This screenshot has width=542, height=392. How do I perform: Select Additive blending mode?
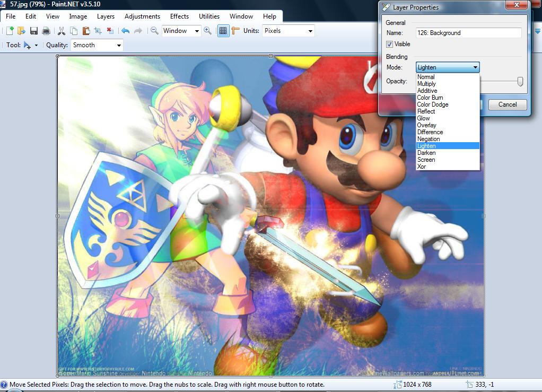click(448, 91)
